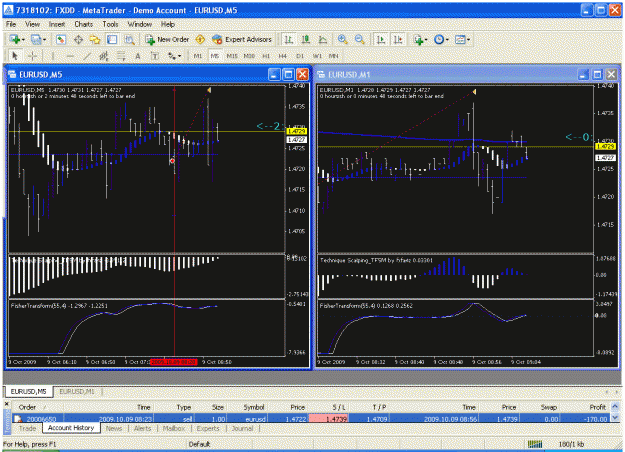
Task: Click the down arrow of terminal scrollbar
Action: coord(615,418)
